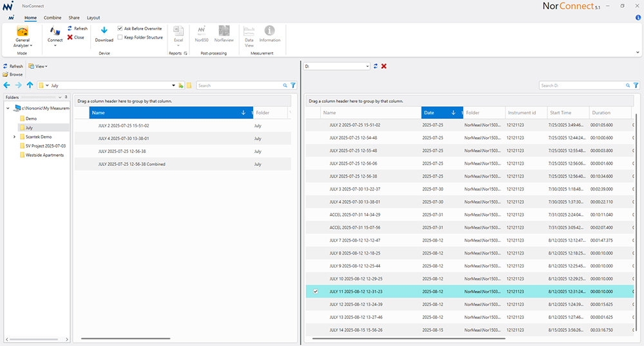Open Folders panel options dropdown
This screenshot has height=346, width=644.
(x=60, y=97)
